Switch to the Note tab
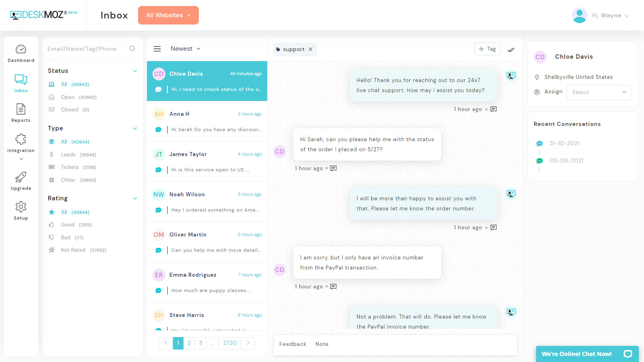The height and width of the screenshot is (362, 644). pyautogui.click(x=322, y=344)
